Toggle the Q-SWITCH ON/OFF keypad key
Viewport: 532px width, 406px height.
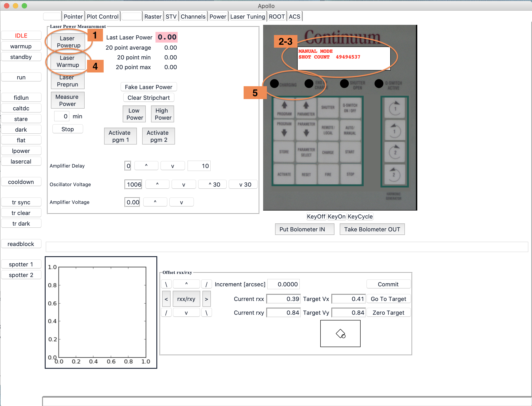tap(350, 107)
